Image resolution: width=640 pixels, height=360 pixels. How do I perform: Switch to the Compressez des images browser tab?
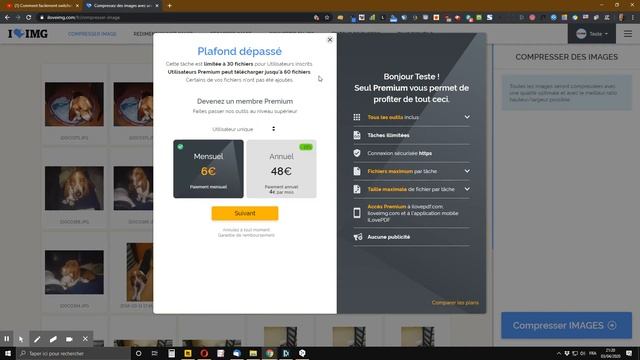(x=122, y=6)
